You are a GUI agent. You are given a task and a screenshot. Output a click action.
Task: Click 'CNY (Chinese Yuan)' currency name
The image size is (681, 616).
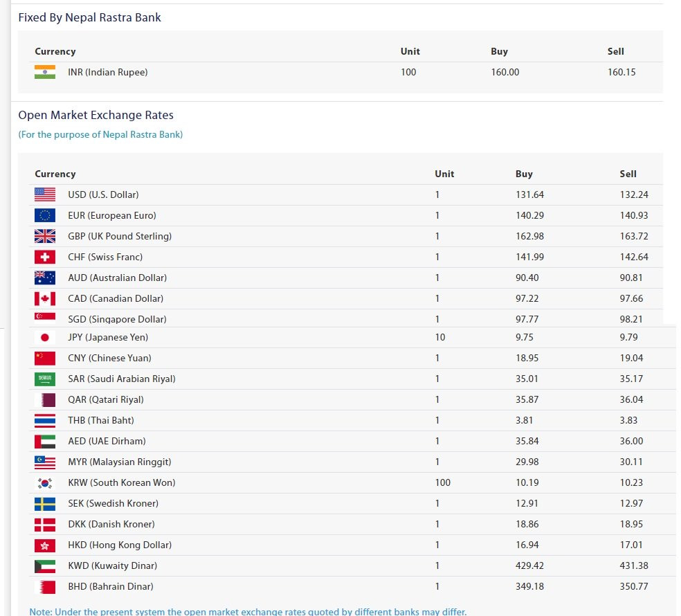[x=110, y=359]
